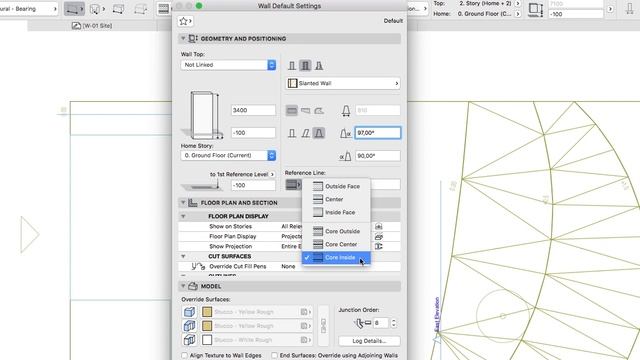Image resolution: width=640 pixels, height=360 pixels.
Task: Select the double-slant wall profile icon
Action: pyautogui.click(x=319, y=133)
